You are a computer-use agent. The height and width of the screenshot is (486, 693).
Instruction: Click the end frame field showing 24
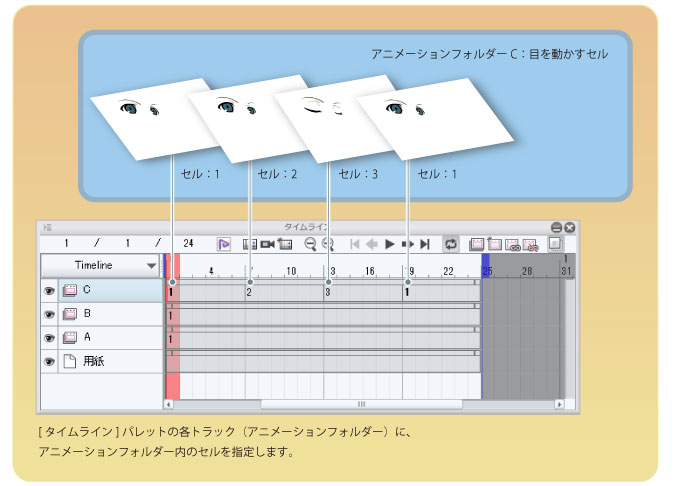coord(189,243)
